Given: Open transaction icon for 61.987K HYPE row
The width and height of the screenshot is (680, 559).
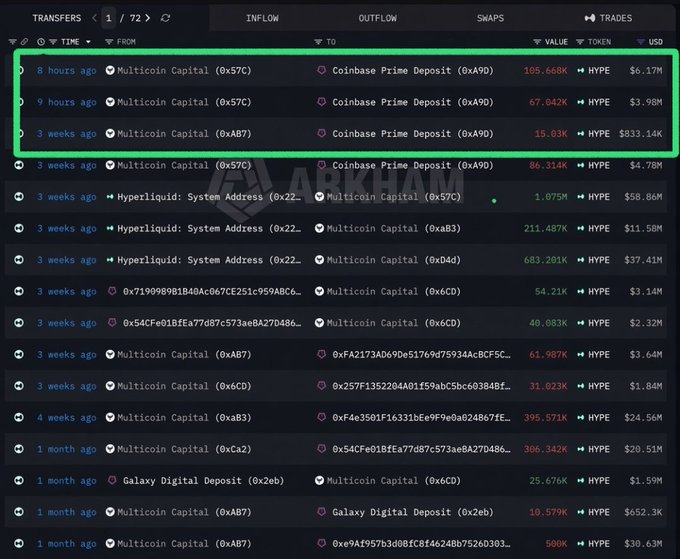Looking at the screenshot, I should click(19, 354).
